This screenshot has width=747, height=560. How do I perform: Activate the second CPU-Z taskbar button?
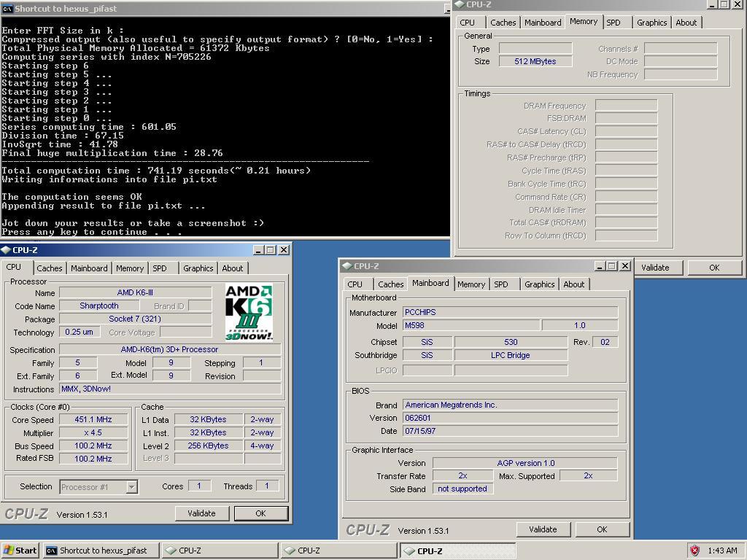pyautogui.click(x=338, y=551)
